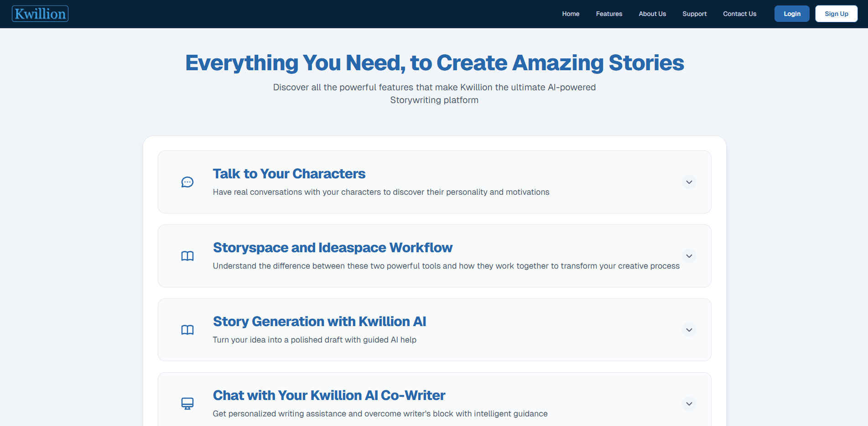868x426 pixels.
Task: Expand the Talk to Your Characters section
Action: point(689,182)
